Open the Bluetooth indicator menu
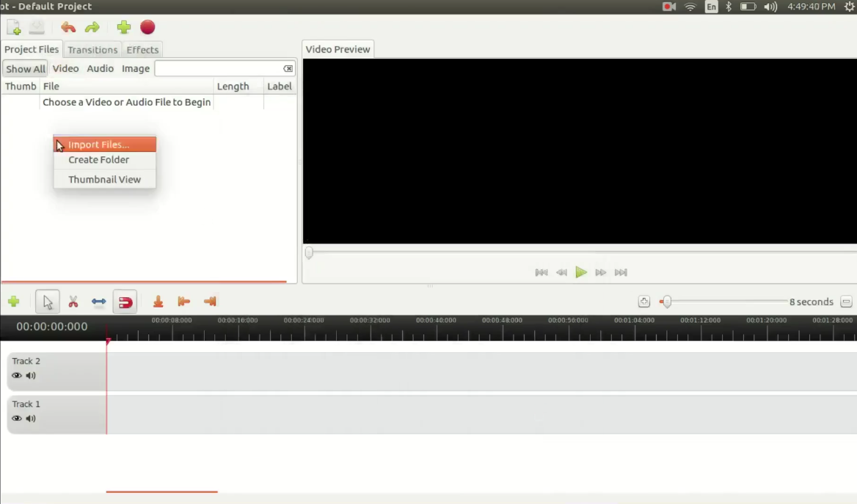This screenshot has width=857, height=504. 729,7
